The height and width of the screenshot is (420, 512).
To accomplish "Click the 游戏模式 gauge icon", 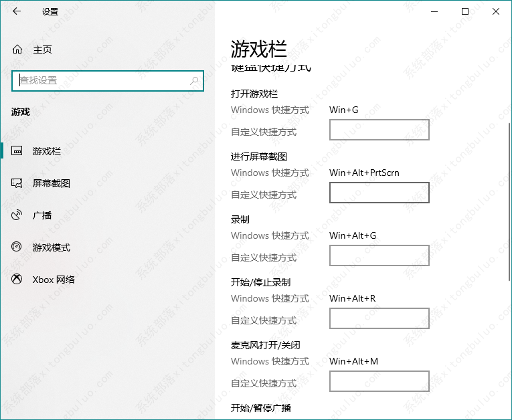I will (17, 247).
